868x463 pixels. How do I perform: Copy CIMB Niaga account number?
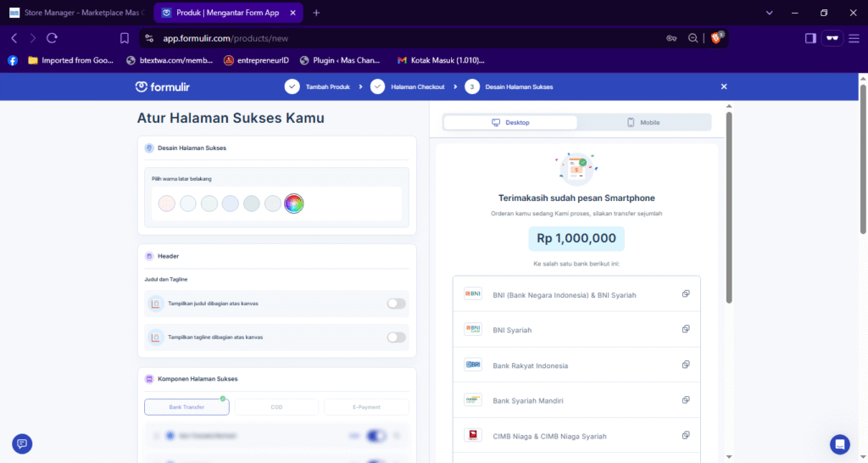685,435
